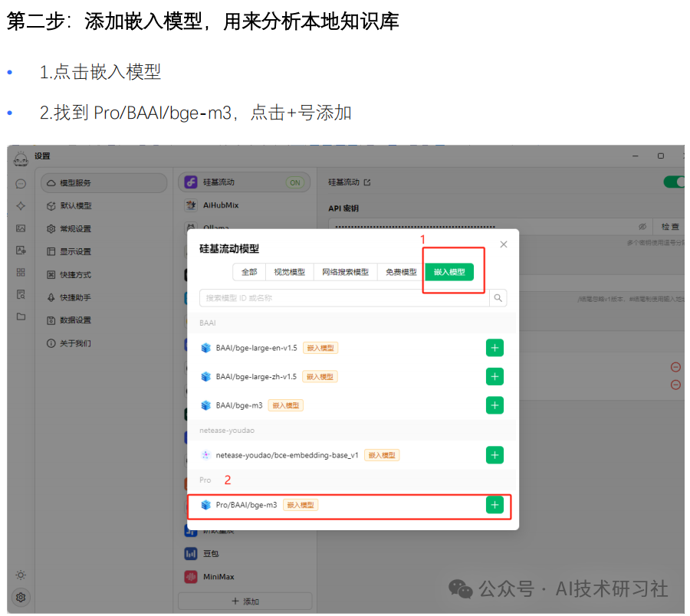Switch theme with the sun icon
The image size is (690, 616).
pos(21,575)
